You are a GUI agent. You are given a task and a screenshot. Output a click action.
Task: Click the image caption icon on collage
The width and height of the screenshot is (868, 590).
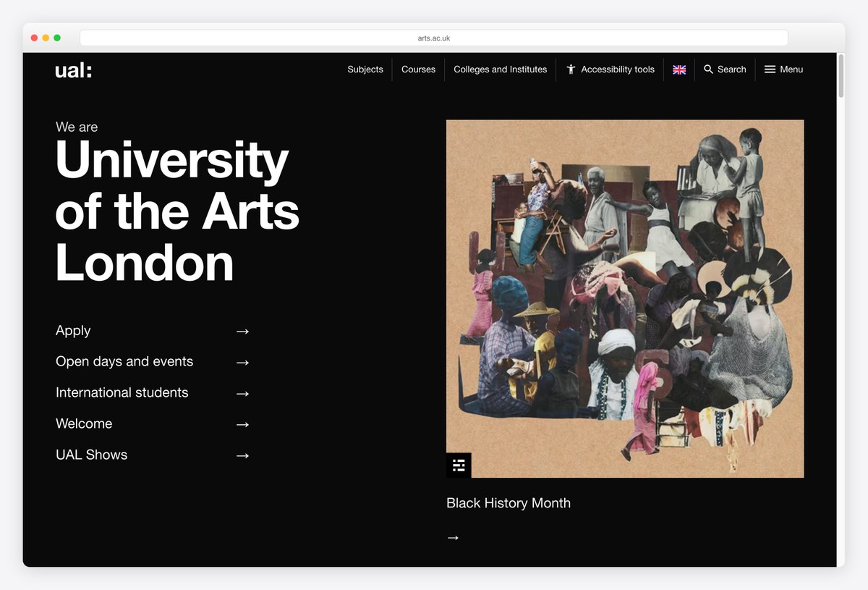459,465
